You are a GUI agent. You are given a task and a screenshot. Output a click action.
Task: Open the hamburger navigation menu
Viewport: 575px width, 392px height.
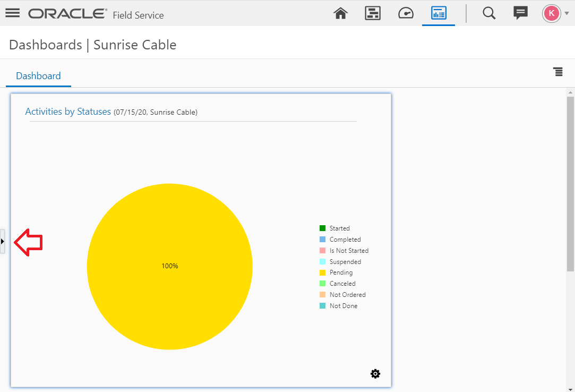coord(12,13)
